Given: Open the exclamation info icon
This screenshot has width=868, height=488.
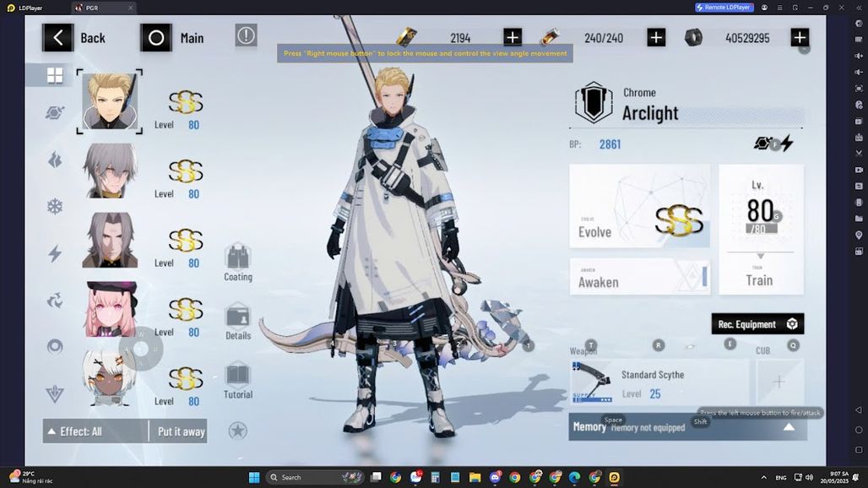Looking at the screenshot, I should pyautogui.click(x=246, y=35).
